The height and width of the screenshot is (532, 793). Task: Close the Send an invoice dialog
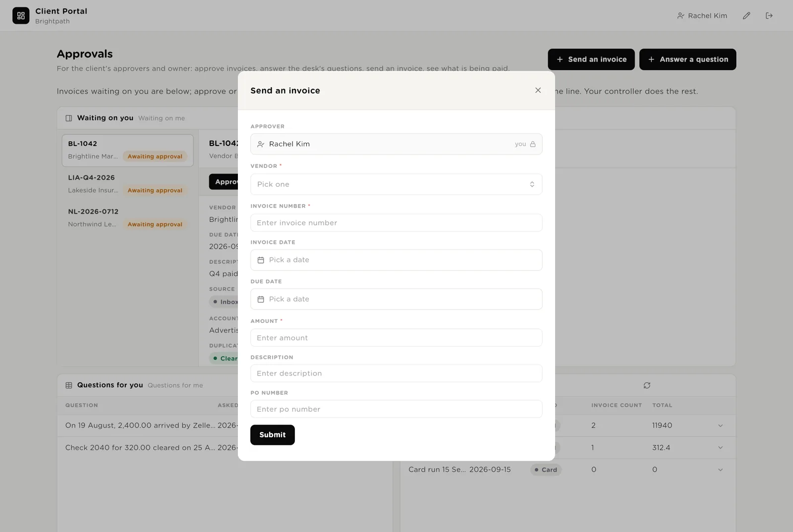(538, 90)
